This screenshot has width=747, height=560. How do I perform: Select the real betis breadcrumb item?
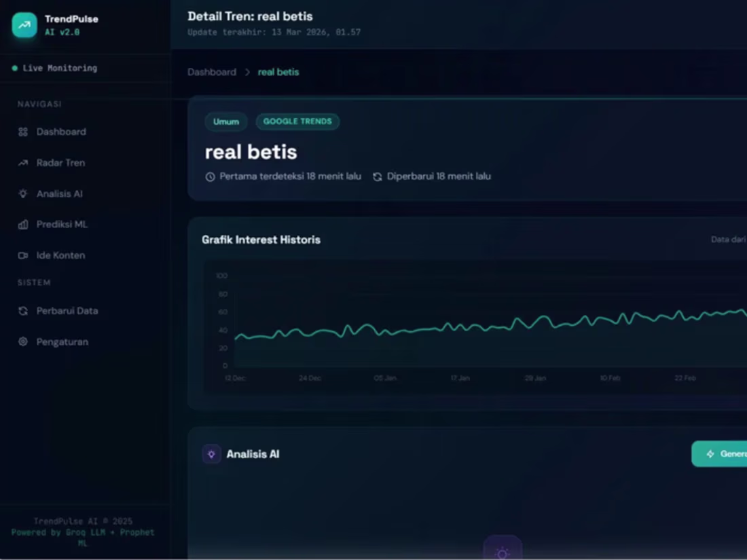278,72
